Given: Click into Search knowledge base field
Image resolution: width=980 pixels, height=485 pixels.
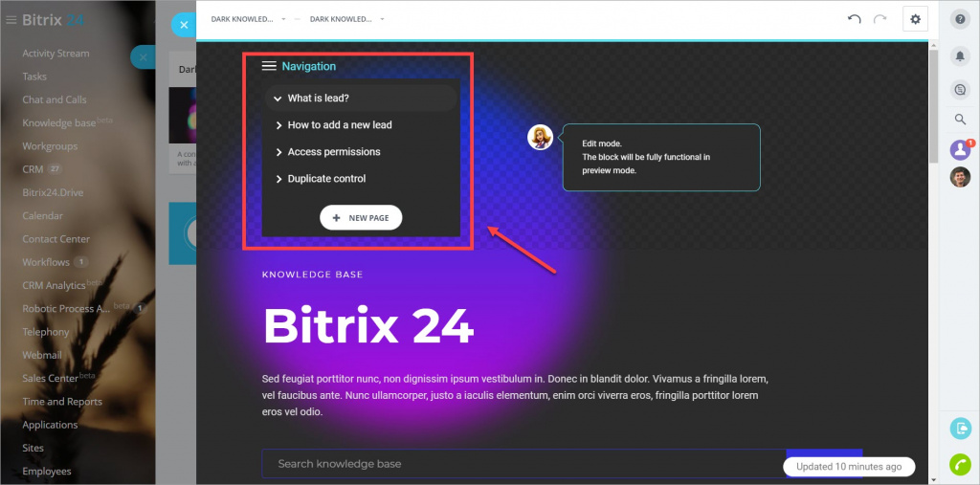Looking at the screenshot, I should click(x=523, y=464).
